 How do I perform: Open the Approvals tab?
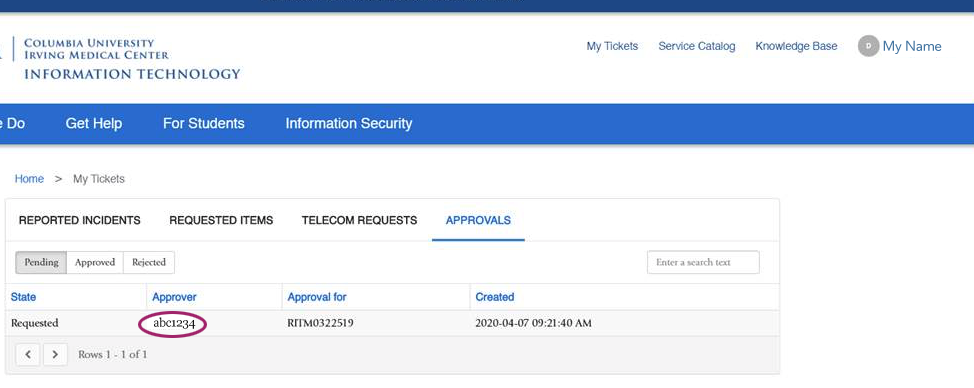tap(478, 220)
